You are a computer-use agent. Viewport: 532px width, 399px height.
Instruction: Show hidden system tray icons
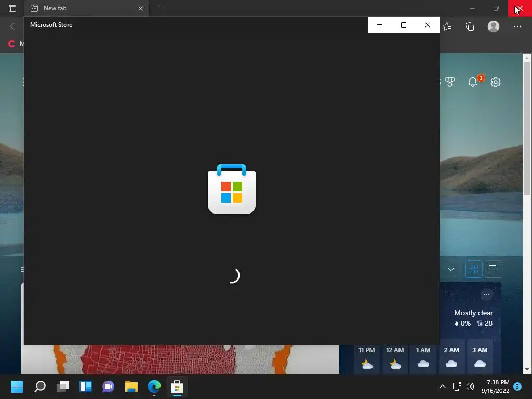pos(443,387)
